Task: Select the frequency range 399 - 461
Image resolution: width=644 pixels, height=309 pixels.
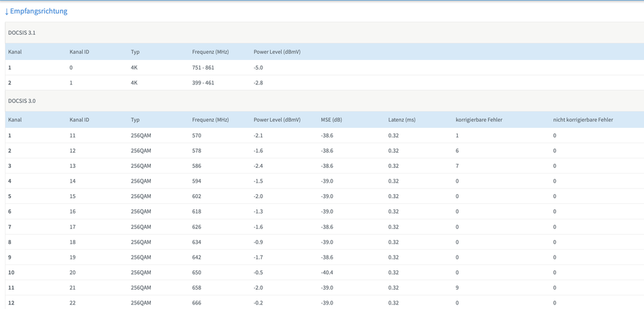Action: pyautogui.click(x=203, y=83)
